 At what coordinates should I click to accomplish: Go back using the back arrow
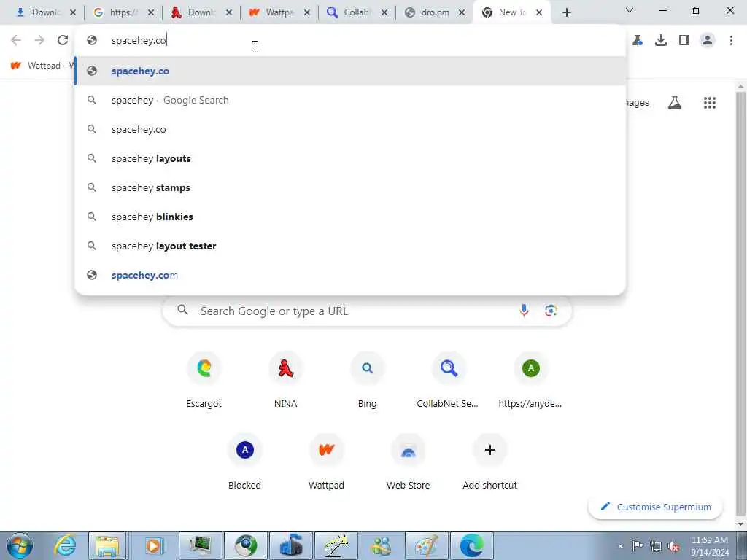[x=16, y=41]
